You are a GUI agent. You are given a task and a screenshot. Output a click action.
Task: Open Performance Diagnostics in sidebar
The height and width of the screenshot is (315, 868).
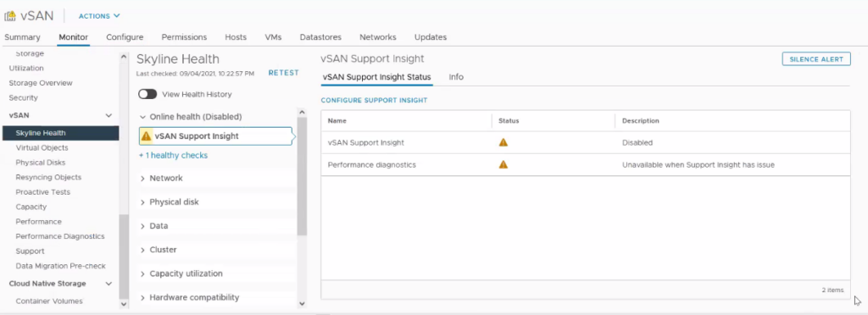[x=60, y=236]
